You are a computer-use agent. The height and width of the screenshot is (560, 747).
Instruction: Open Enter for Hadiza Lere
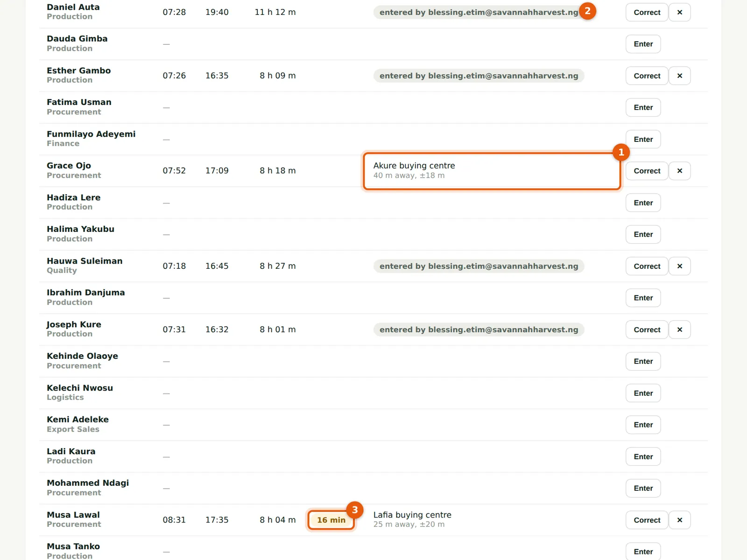click(x=643, y=203)
